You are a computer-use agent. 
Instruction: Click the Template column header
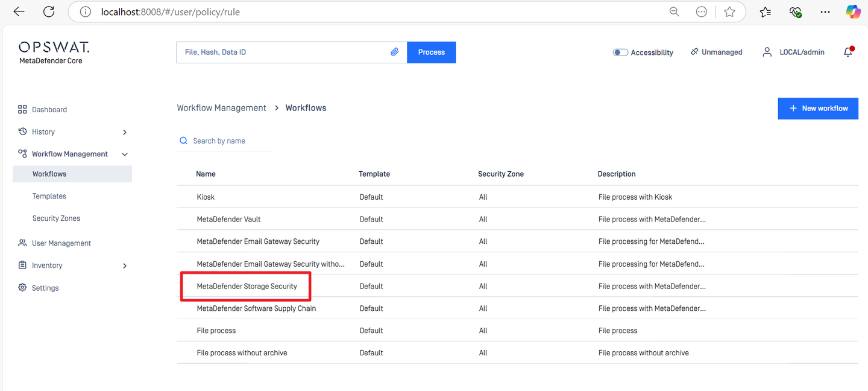click(374, 174)
